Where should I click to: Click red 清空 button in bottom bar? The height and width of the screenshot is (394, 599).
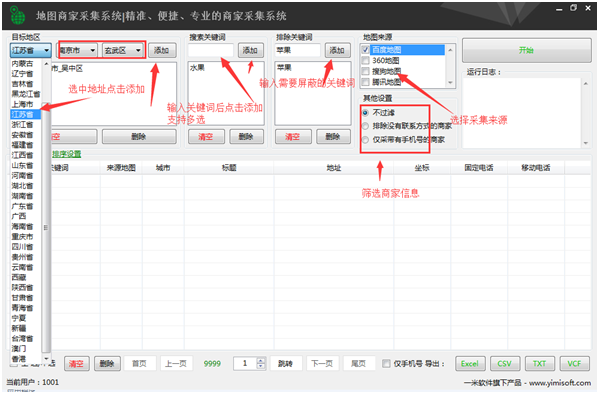[76, 363]
